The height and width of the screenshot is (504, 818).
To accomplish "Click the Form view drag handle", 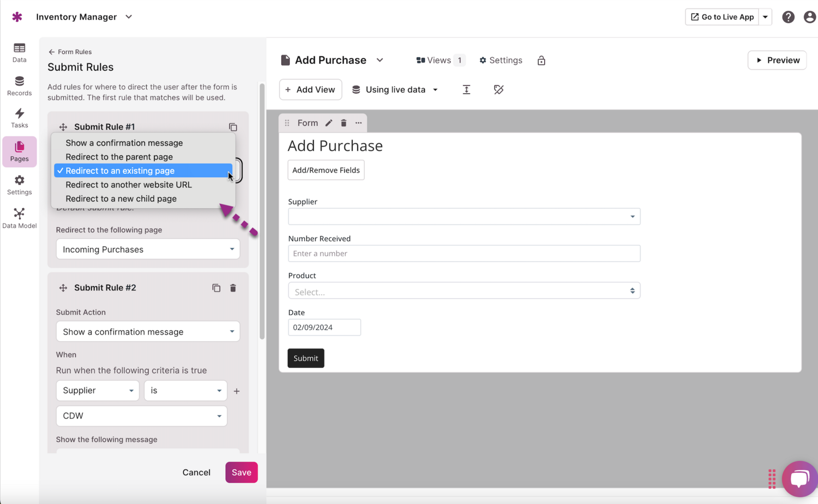I will (x=287, y=123).
